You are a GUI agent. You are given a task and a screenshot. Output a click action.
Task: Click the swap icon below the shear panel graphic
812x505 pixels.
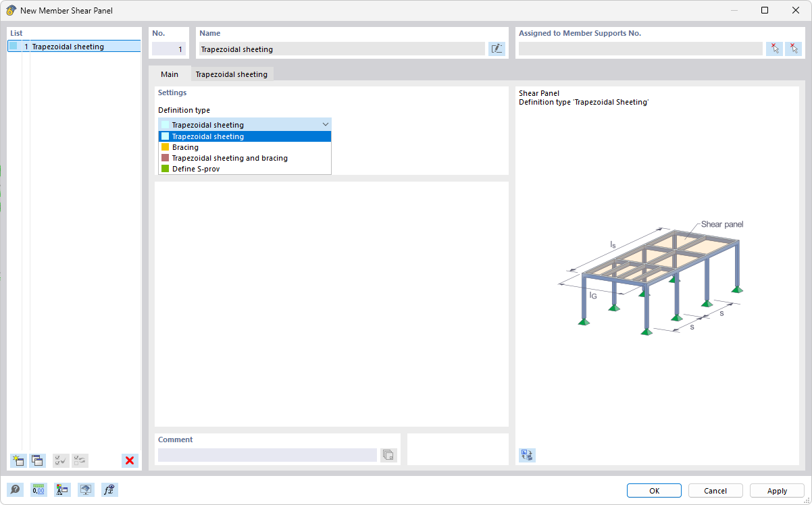[527, 455]
